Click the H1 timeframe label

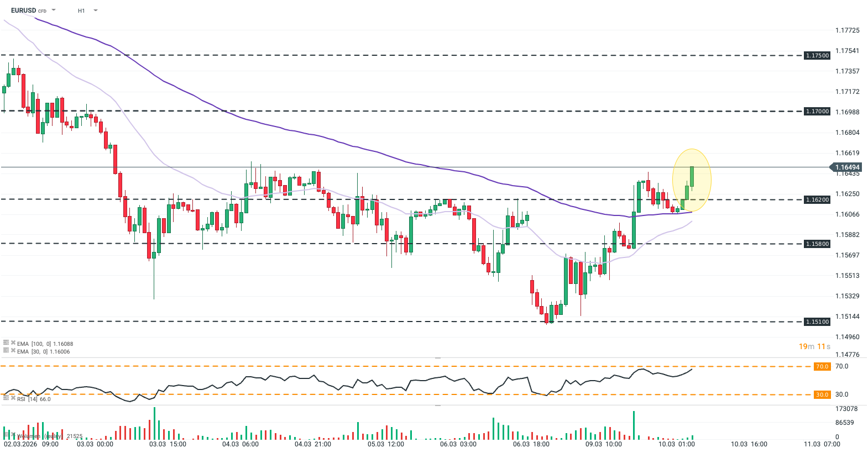[x=81, y=10]
